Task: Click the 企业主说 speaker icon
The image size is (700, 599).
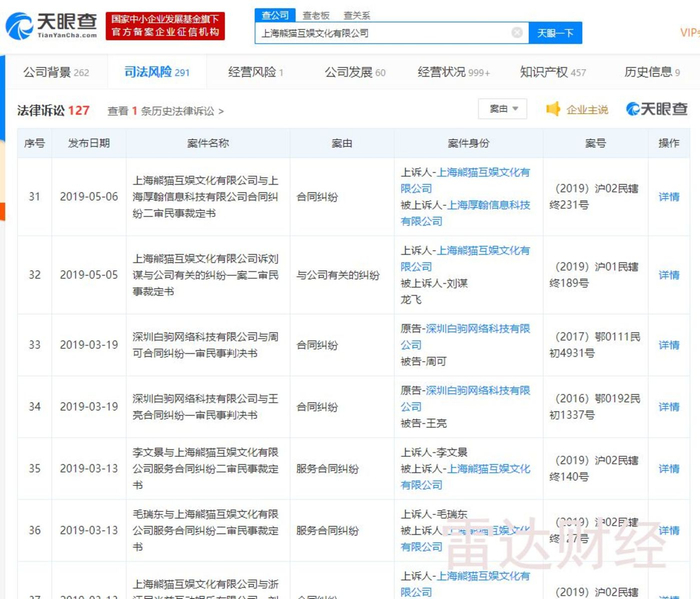Action: pos(552,109)
